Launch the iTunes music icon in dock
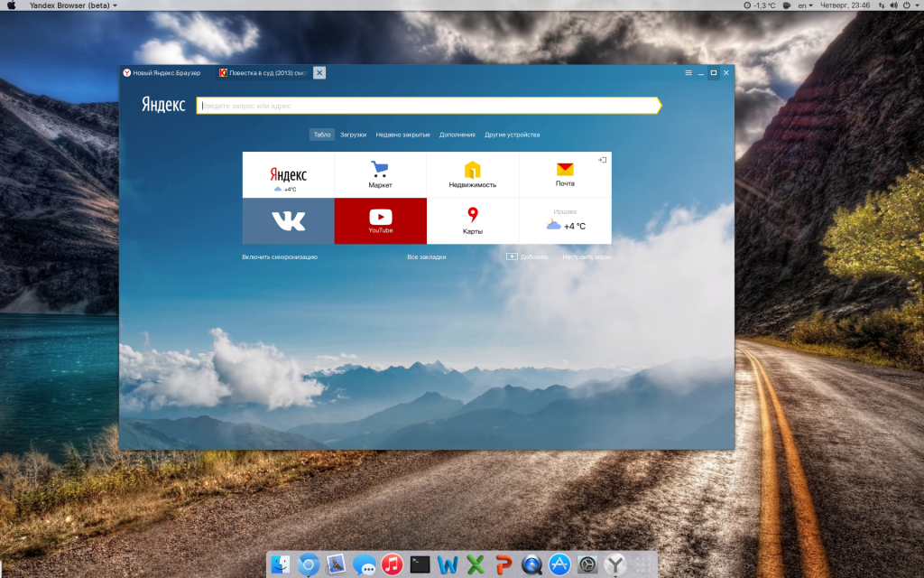 (392, 564)
